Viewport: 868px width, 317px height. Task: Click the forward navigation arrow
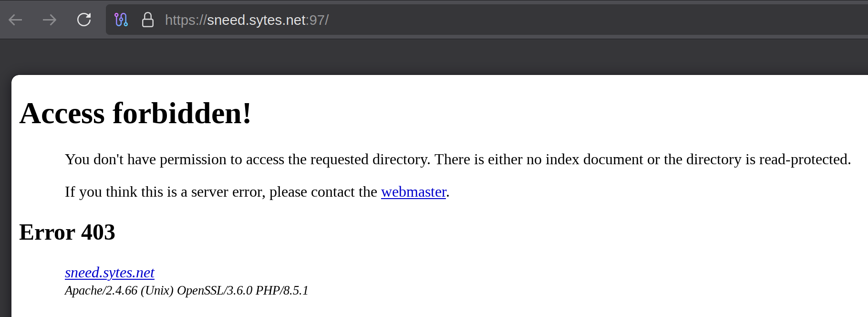50,20
